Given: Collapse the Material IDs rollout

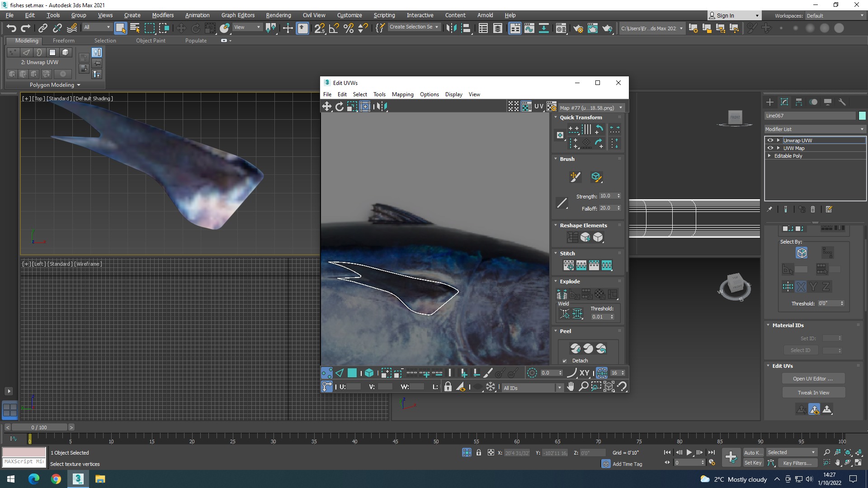Looking at the screenshot, I should (x=768, y=325).
